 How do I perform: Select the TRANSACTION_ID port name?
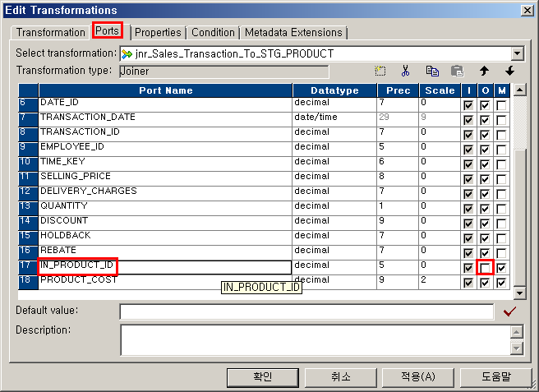80,132
